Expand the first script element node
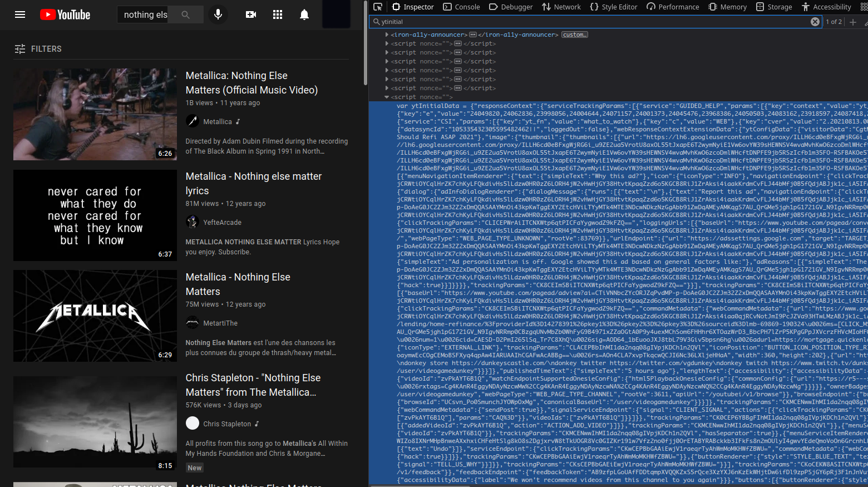868x487 pixels. coord(386,43)
